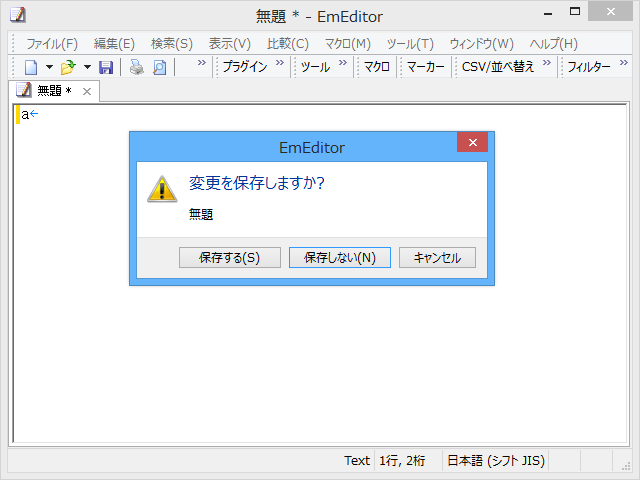Open the 検索(S) menu

[172, 44]
